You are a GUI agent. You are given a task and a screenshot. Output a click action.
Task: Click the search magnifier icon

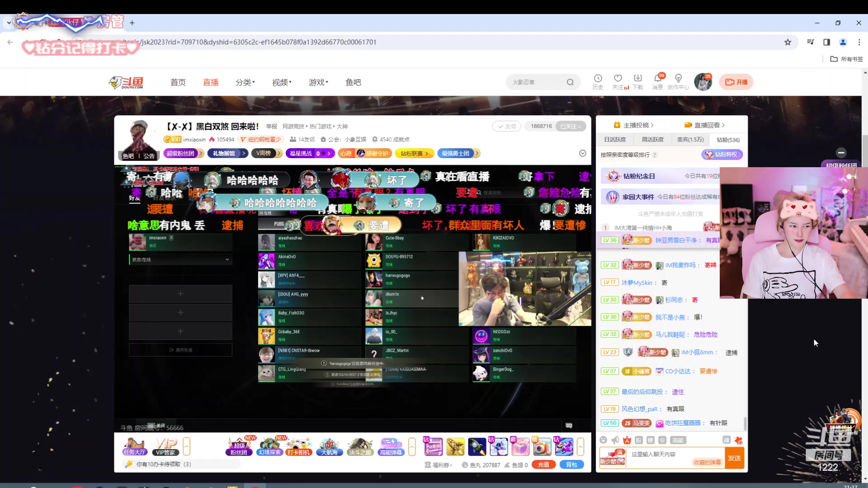pos(570,82)
